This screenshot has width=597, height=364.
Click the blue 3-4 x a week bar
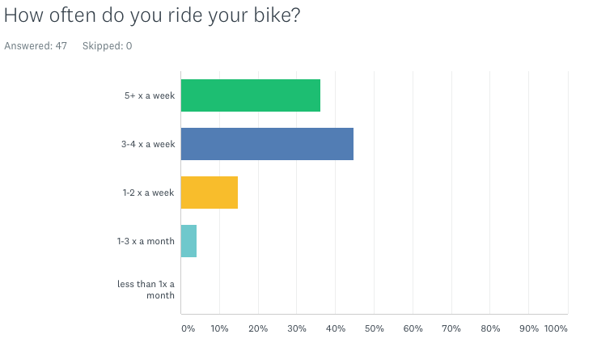(x=267, y=144)
